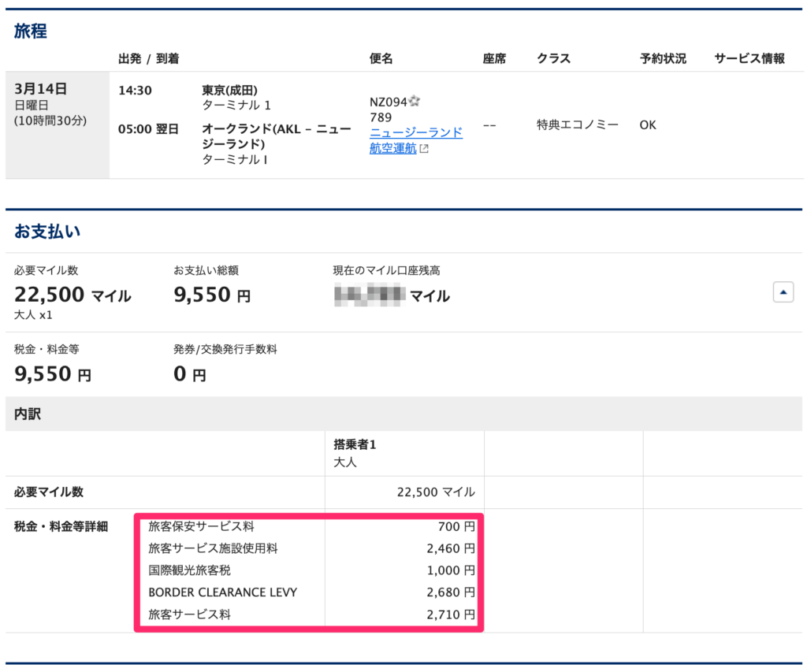Click the Star Alliance icon next to NZ094
Screen dimensions: 807x672
coord(415,101)
